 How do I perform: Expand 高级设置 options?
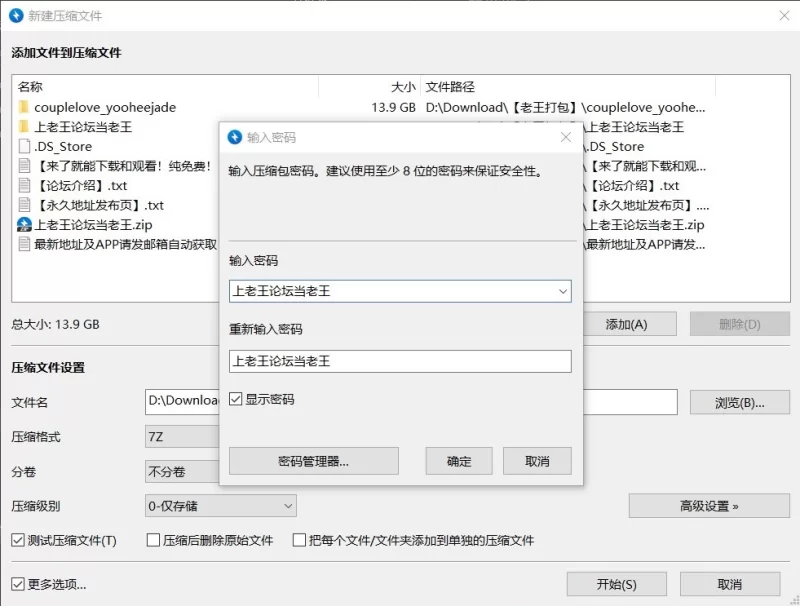tap(709, 506)
